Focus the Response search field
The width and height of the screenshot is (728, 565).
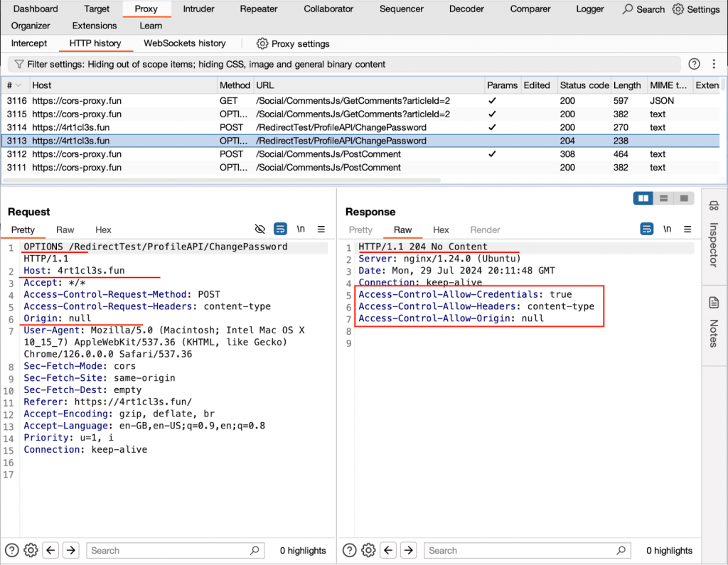[x=528, y=550]
